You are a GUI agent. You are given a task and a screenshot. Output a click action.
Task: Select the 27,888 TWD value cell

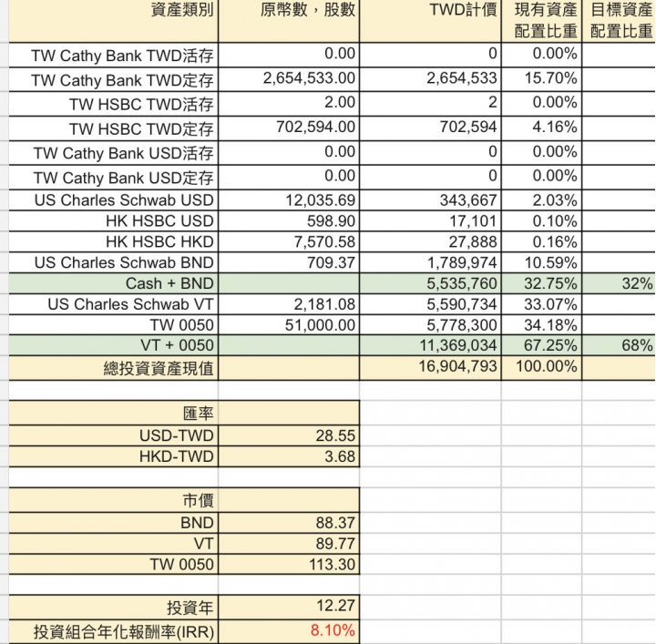430,241
